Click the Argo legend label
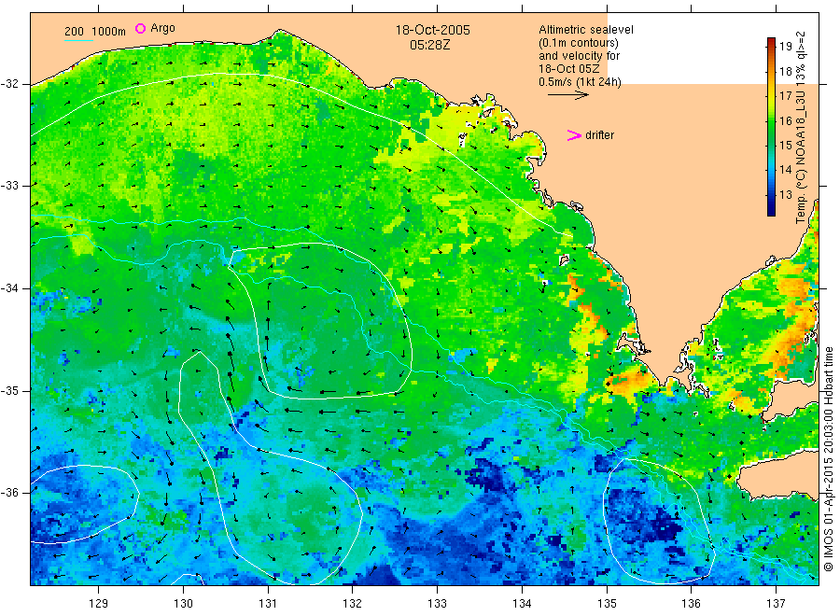Viewport: 840px width, 616px height. 162,28
